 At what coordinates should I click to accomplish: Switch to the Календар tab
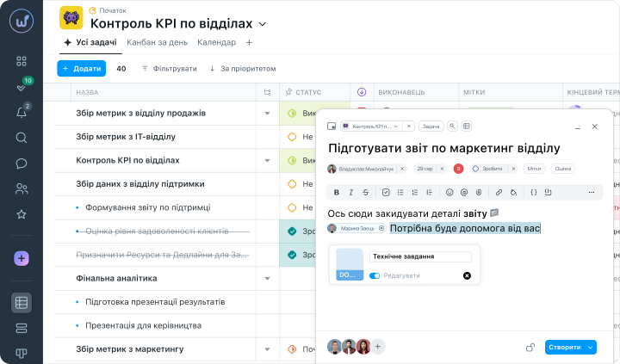point(216,42)
